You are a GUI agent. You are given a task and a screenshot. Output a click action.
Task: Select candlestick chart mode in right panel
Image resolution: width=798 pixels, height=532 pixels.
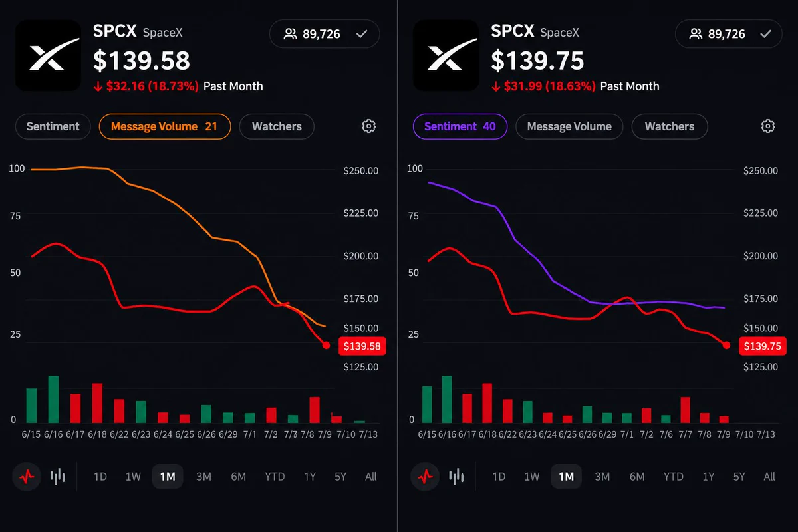[x=457, y=476]
